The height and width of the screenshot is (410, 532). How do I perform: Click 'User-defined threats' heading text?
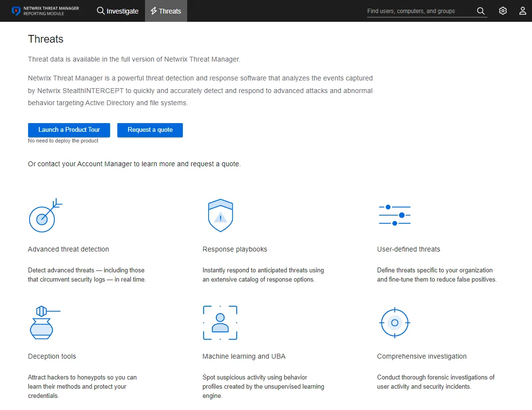click(408, 249)
